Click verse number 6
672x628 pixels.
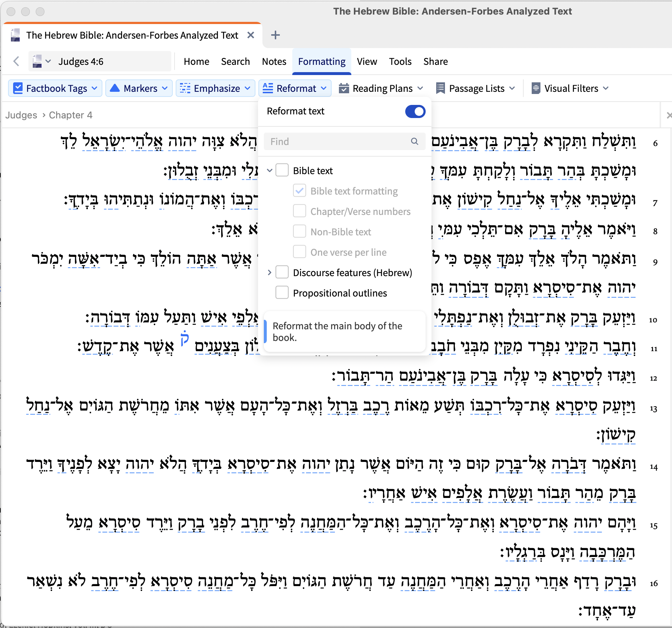pyautogui.click(x=655, y=144)
